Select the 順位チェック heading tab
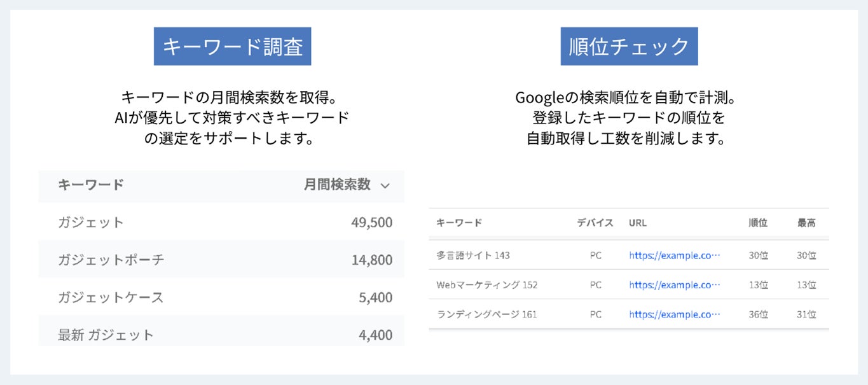The height and width of the screenshot is (385, 868). click(629, 46)
